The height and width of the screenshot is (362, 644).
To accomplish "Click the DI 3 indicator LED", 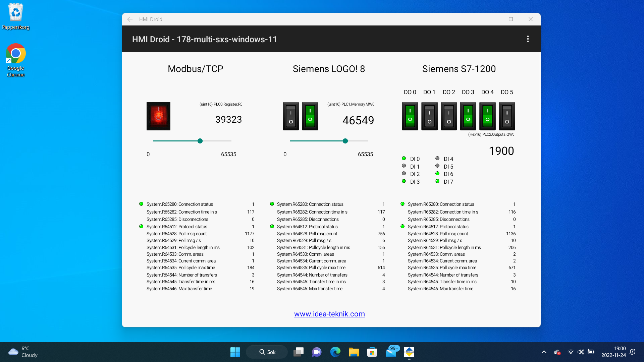I will 404,181.
